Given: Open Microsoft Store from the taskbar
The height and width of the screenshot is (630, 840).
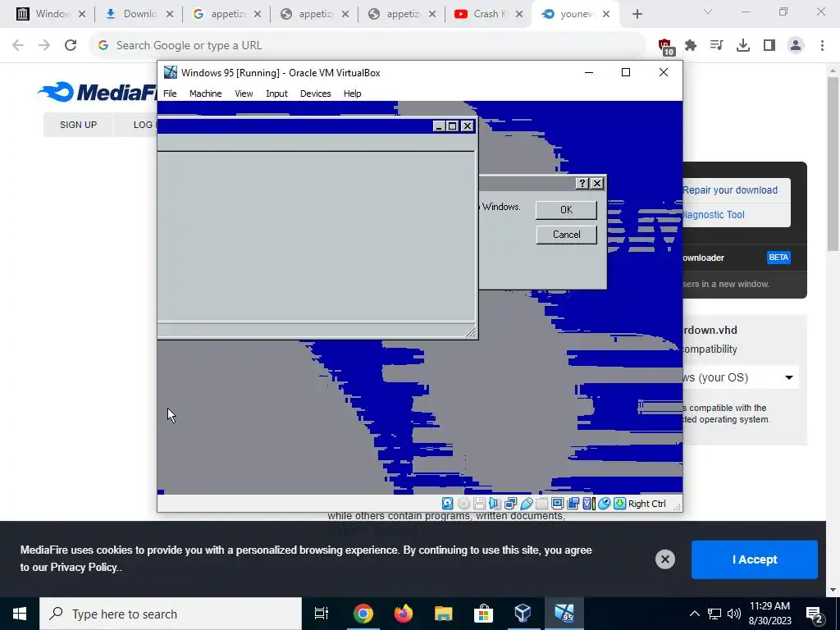Looking at the screenshot, I should tap(483, 614).
